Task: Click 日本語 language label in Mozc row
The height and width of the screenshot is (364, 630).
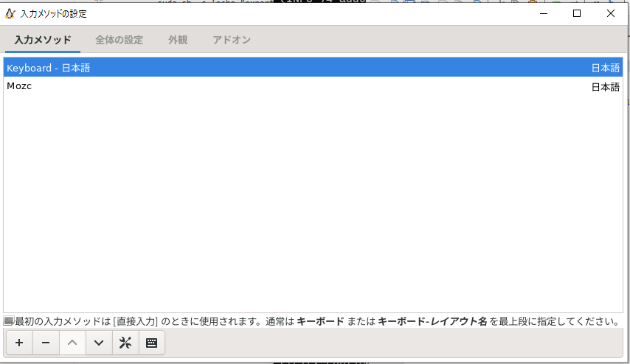Action: (606, 87)
